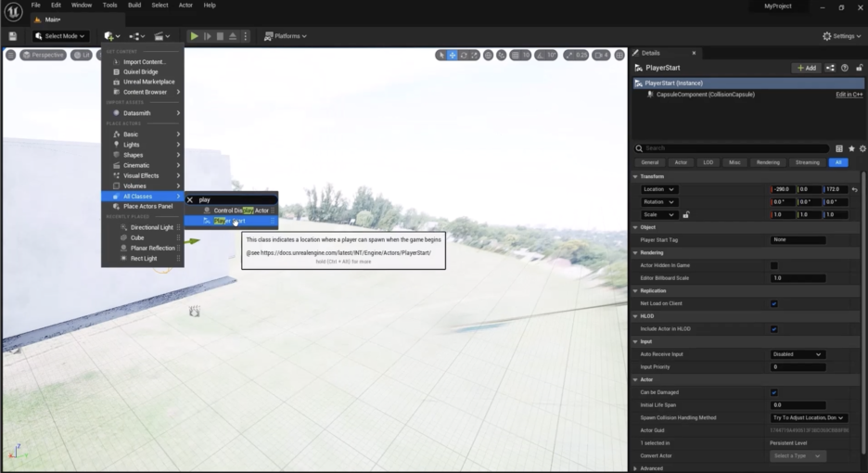Open the Lit view mode menu
Screen dimensions: 868x473
click(x=82, y=55)
